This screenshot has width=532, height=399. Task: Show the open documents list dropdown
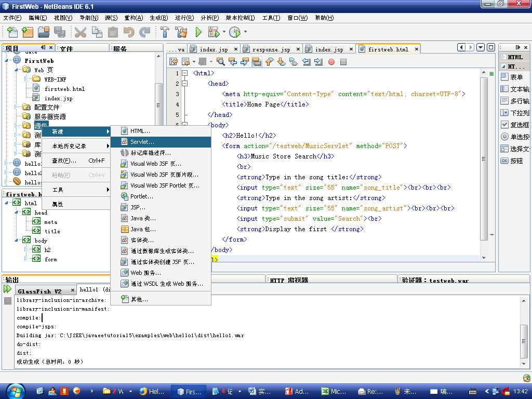pyautogui.click(x=481, y=47)
